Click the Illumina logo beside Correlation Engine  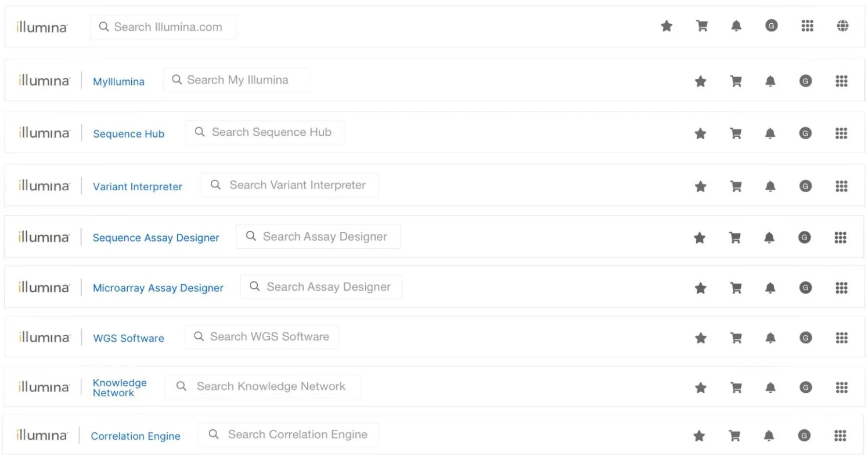pyautogui.click(x=42, y=435)
